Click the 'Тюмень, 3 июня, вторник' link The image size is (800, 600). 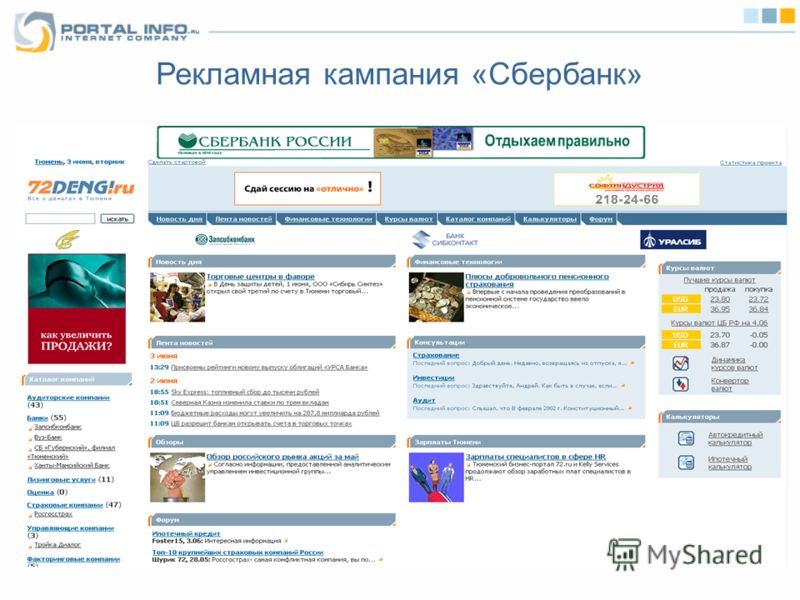(x=79, y=162)
